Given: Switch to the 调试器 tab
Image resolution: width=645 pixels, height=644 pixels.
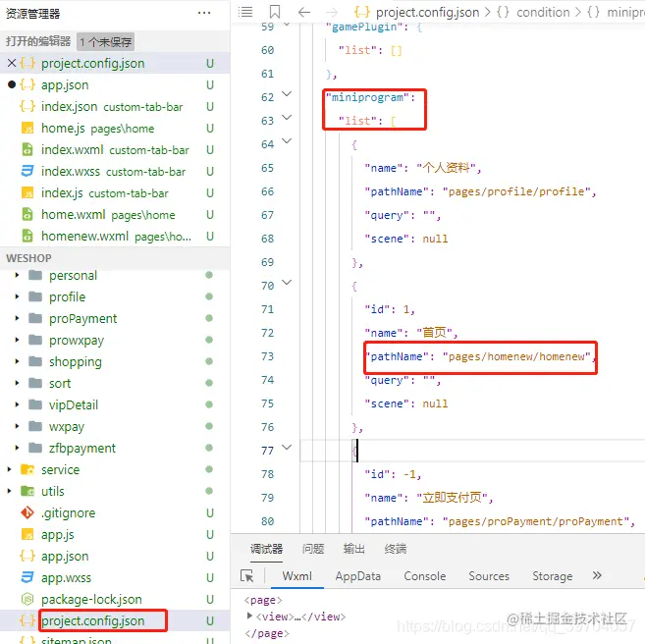Looking at the screenshot, I should click(x=267, y=549).
